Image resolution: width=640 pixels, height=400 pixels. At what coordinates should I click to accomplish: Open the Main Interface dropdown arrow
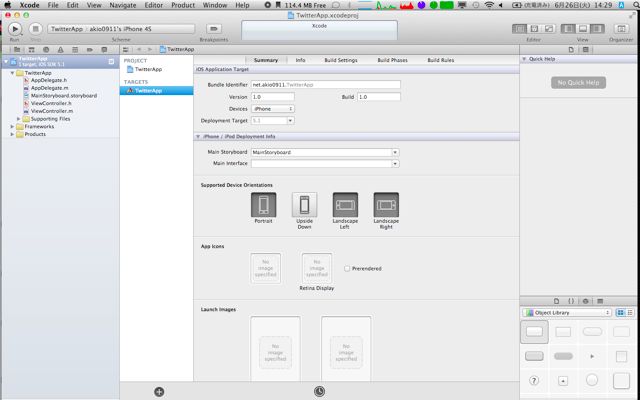coord(395,164)
